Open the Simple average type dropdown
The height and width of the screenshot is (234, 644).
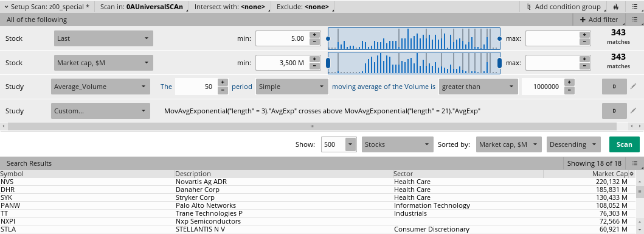click(292, 87)
